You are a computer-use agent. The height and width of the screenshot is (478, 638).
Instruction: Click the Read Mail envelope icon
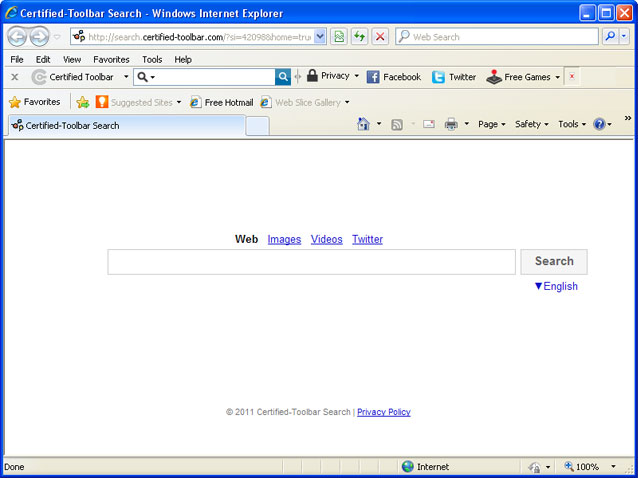(x=429, y=124)
